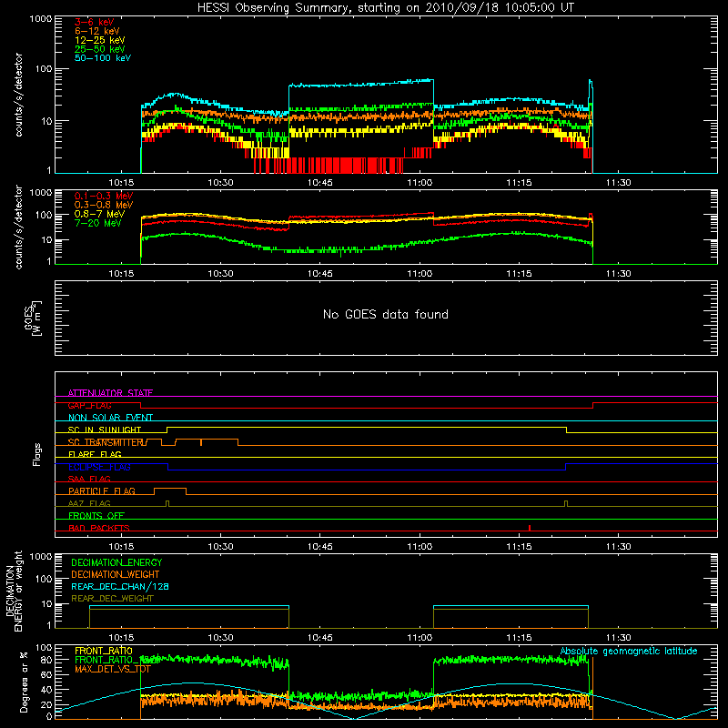Viewport: 728px width, 728px height.
Task: Click the HESSI Observing Summary title text
Action: (x=385, y=8)
